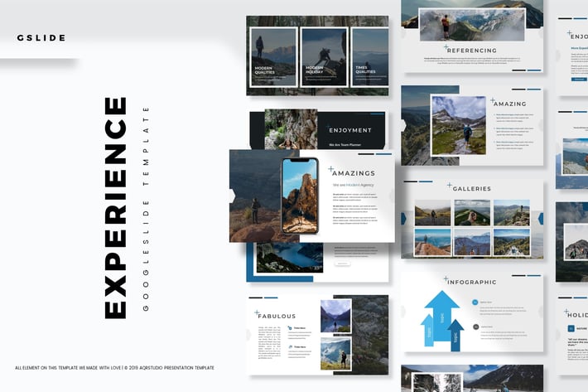588x392 pixels.
Task: Click the blue square icon on Holiday slide
Action: coord(571,329)
